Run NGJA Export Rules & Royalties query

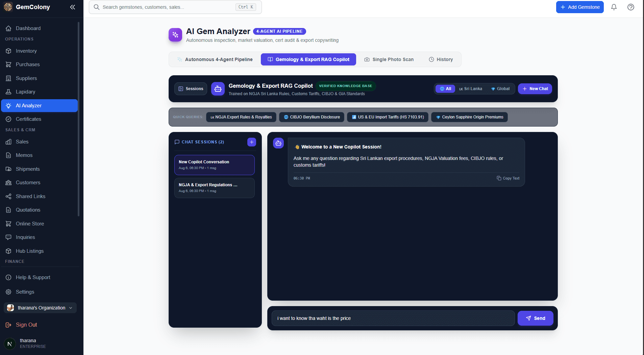(x=241, y=117)
